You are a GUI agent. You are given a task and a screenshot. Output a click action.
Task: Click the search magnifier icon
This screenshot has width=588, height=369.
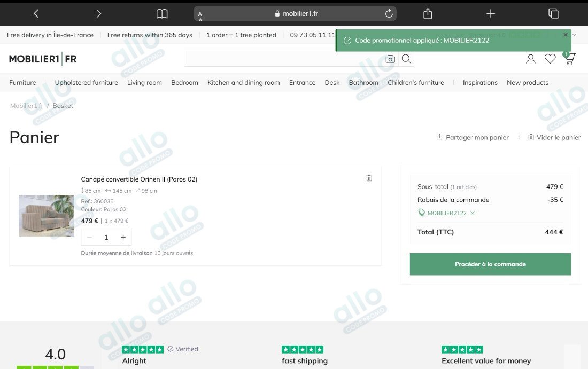pos(406,59)
